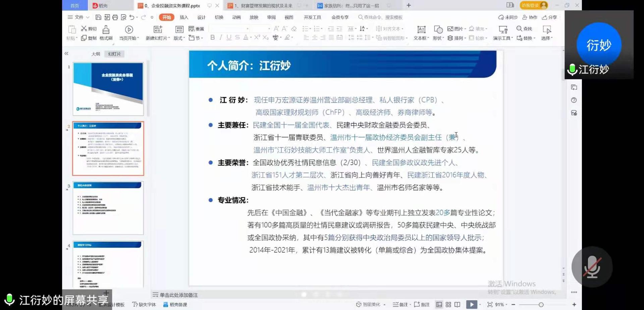The image size is (644, 310).
Task: Switch to the 大纲 outline tab
Action: (96, 54)
